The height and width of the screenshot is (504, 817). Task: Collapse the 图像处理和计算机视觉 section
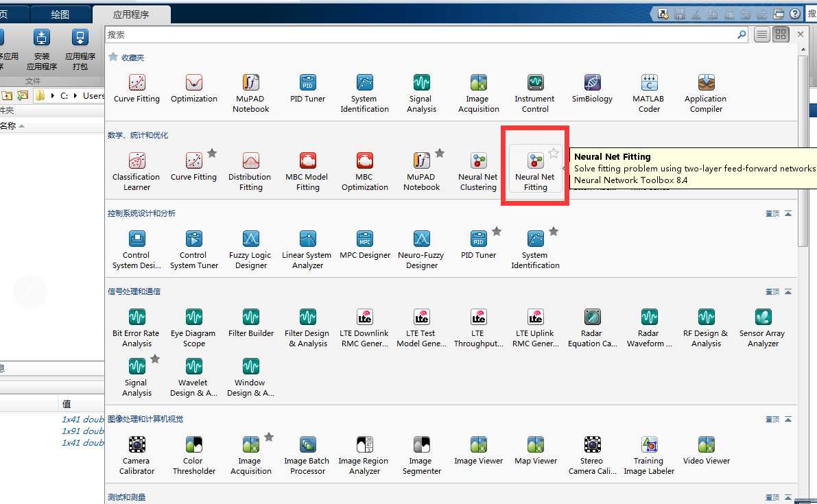788,419
